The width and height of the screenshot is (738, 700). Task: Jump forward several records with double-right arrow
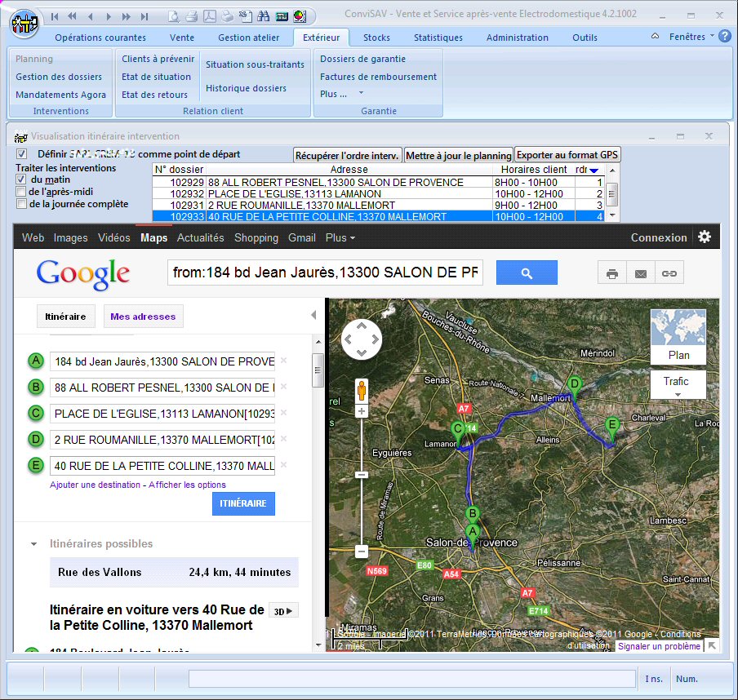click(127, 16)
